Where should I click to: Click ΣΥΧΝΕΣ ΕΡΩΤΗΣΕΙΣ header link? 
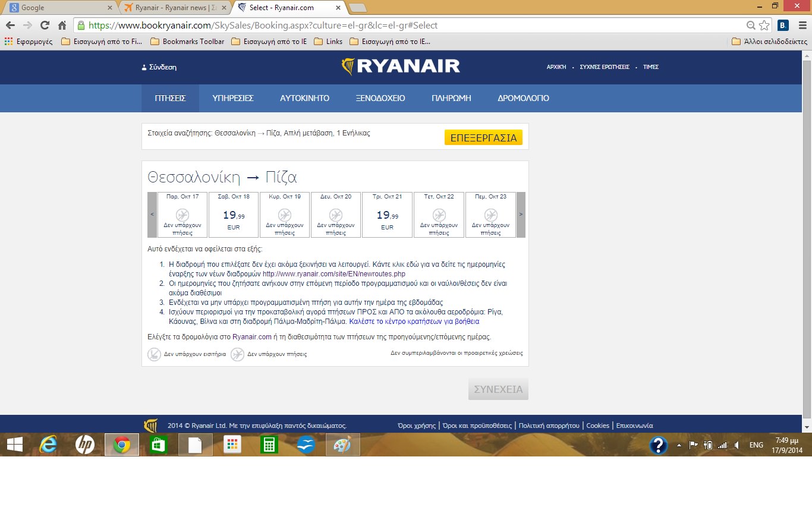(605, 67)
